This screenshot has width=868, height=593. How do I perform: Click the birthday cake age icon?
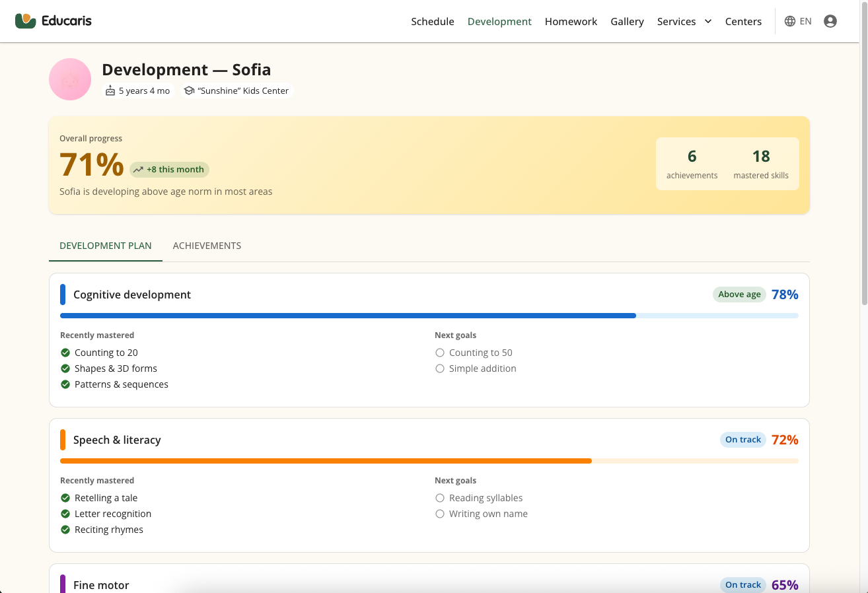[x=110, y=91]
